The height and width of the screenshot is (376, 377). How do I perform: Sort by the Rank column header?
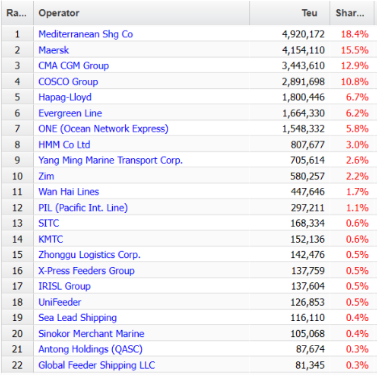click(x=17, y=13)
